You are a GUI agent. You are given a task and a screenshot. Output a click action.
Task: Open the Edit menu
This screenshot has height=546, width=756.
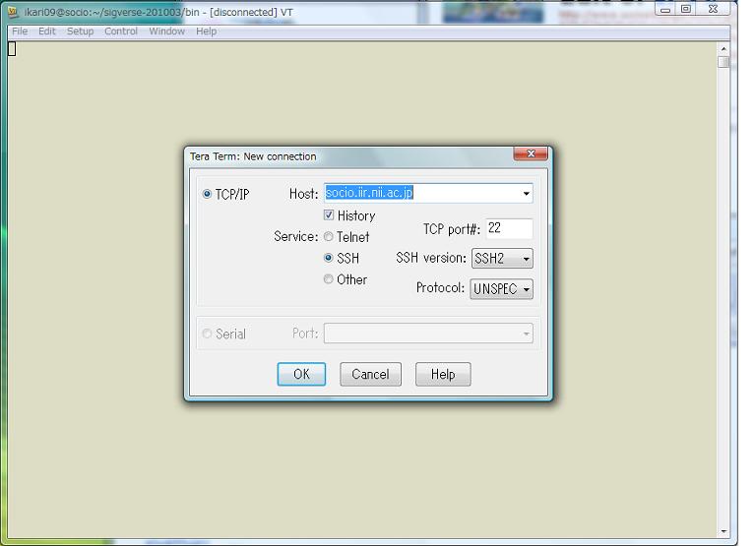[x=47, y=31]
